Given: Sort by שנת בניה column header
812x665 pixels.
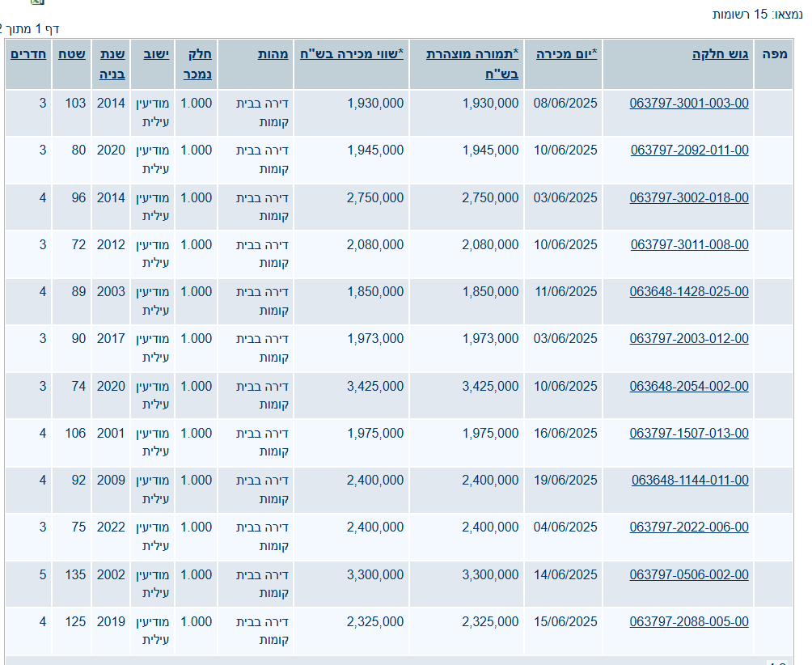Looking at the screenshot, I should tap(112, 64).
